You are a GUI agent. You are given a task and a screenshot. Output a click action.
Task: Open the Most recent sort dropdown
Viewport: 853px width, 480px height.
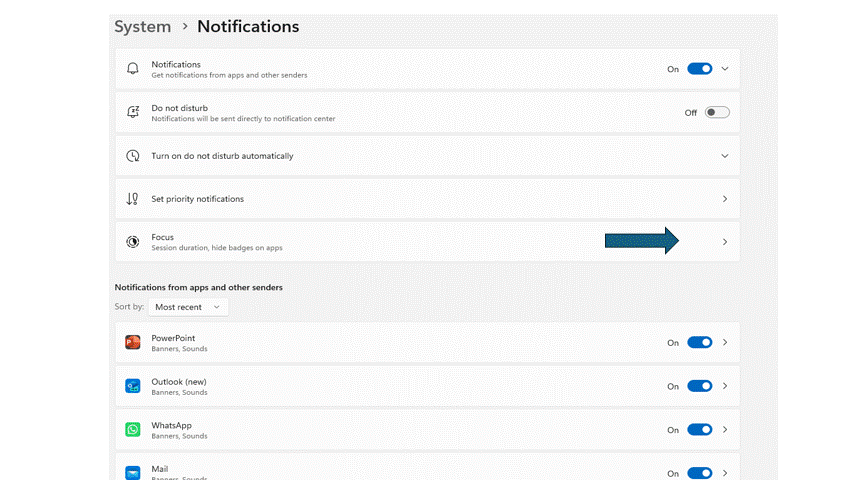coord(187,307)
